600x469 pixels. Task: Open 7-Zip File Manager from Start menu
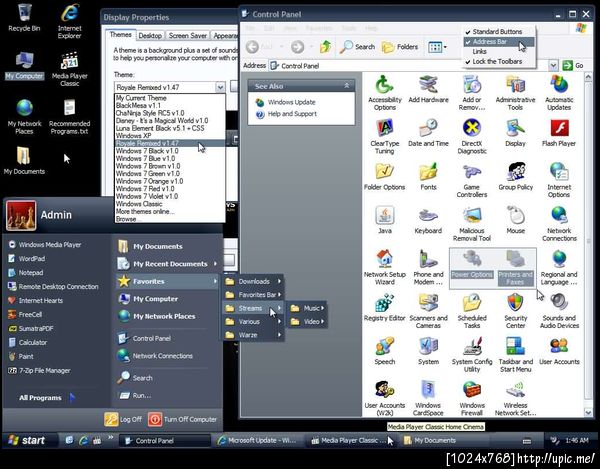pos(39,370)
